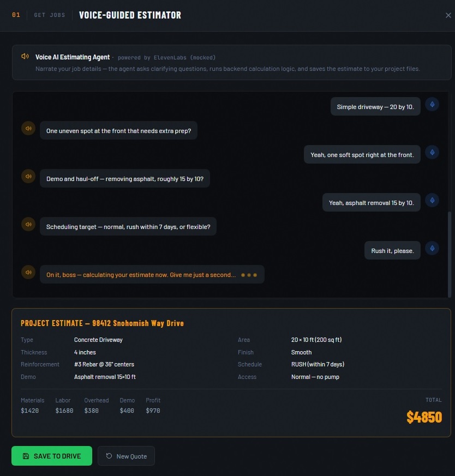
Task: Click microphone icon next to 'Rush it, please'
Action: click(432, 249)
